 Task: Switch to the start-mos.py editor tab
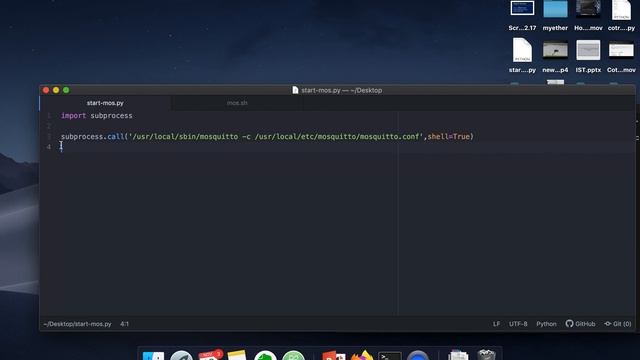click(105, 103)
